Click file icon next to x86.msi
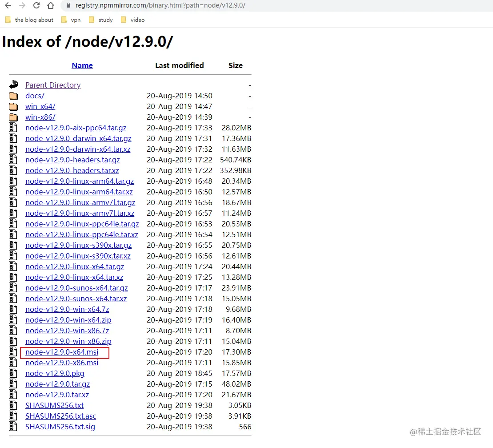The width and height of the screenshot is (493, 448). (13, 363)
